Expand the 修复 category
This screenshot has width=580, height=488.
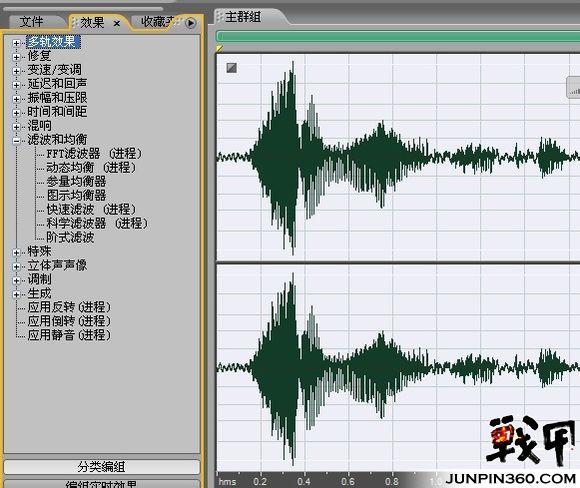(x=16, y=57)
